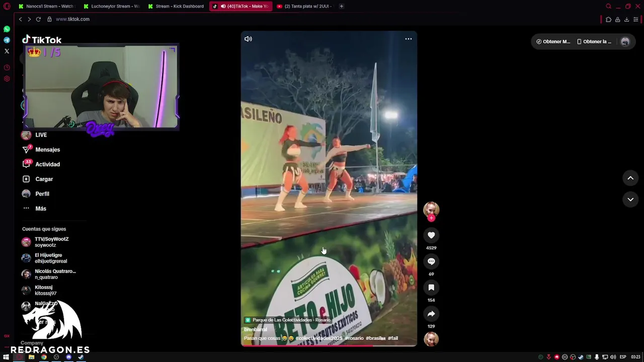The width and height of the screenshot is (644, 362).
Task: Open followed account kitosssj97
Action: (39, 290)
